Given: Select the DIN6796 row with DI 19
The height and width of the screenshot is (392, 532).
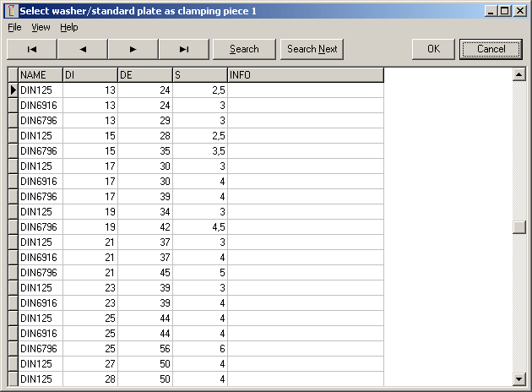Looking at the screenshot, I should click(x=39, y=227).
